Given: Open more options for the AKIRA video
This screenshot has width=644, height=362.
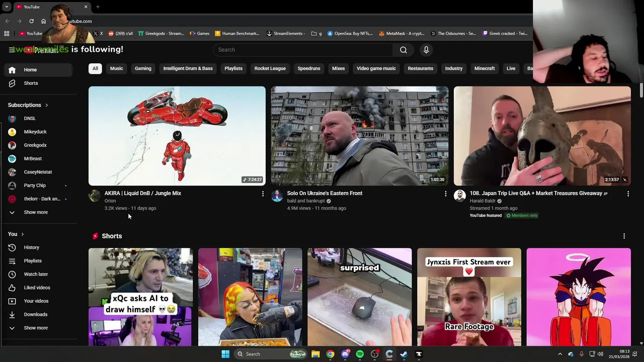Looking at the screenshot, I should coord(263,194).
